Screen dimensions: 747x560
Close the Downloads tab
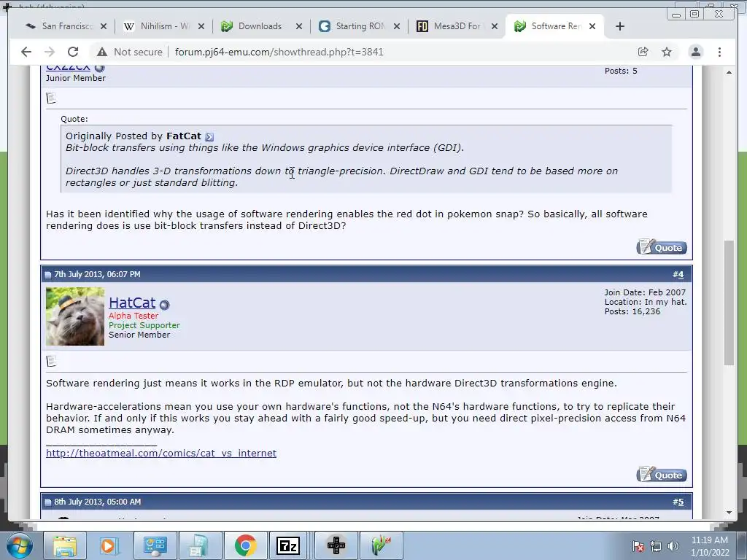[x=298, y=27]
